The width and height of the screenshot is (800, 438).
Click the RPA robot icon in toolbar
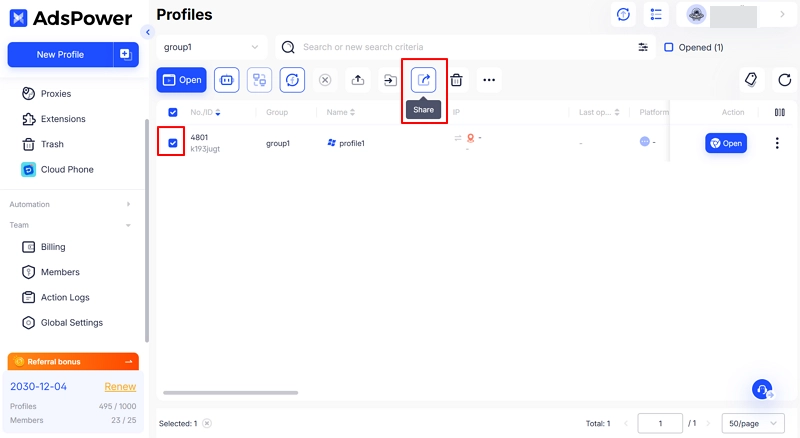(227, 80)
